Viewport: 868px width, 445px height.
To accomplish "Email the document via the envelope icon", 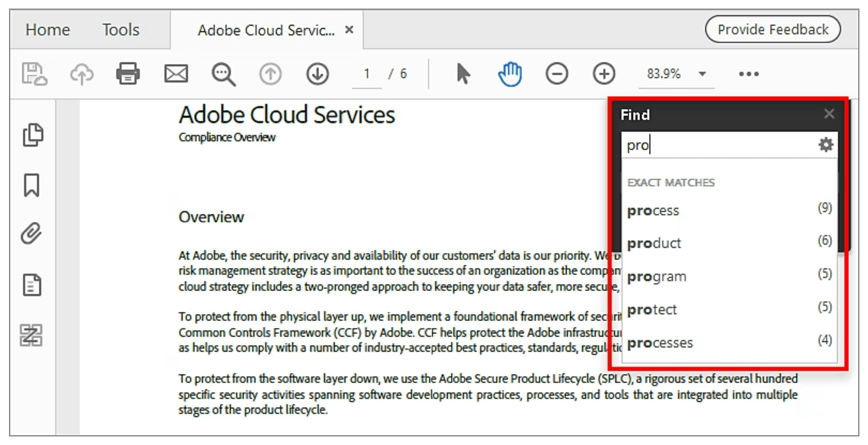I will click(x=176, y=73).
